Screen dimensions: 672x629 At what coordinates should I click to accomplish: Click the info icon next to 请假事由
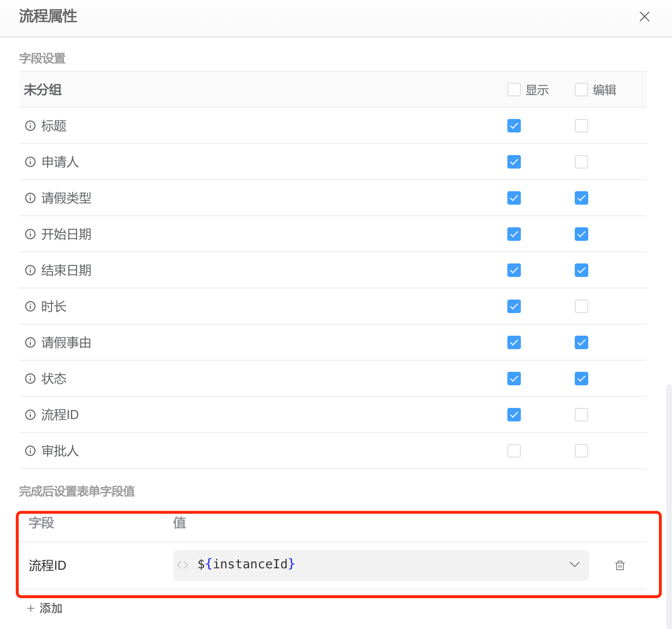coord(30,342)
